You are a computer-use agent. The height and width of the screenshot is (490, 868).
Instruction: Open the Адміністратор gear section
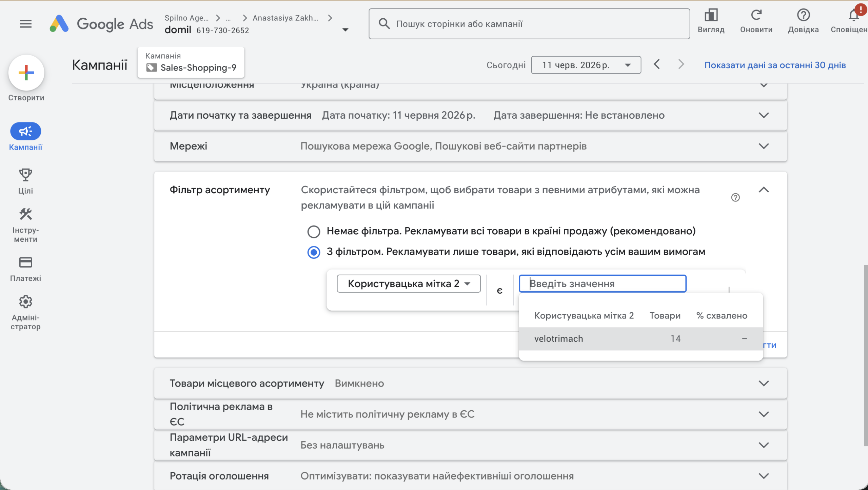tap(25, 312)
